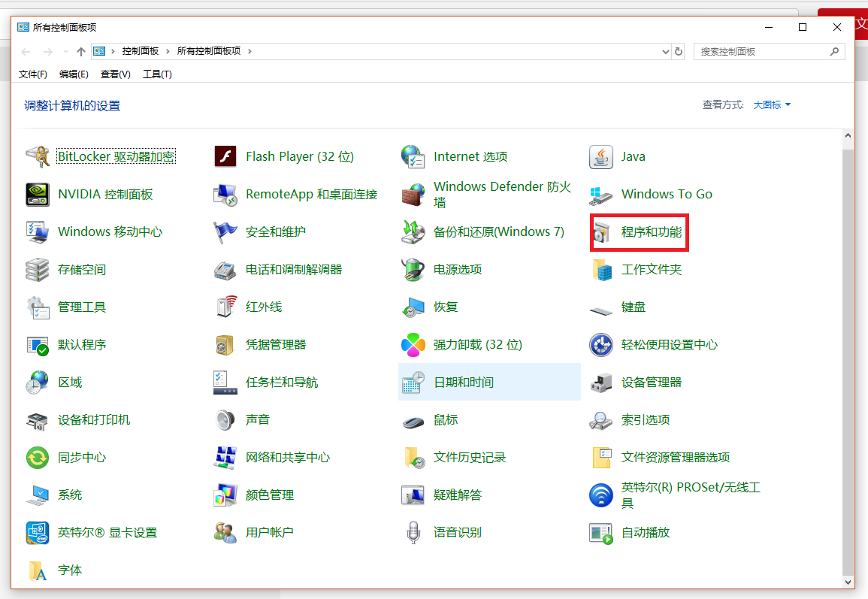
Task: Refresh the address bar
Action: click(x=679, y=52)
